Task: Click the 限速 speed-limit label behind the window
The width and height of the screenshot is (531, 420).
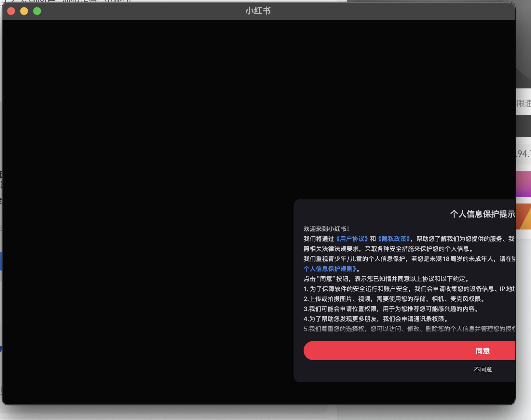Action: (524, 103)
